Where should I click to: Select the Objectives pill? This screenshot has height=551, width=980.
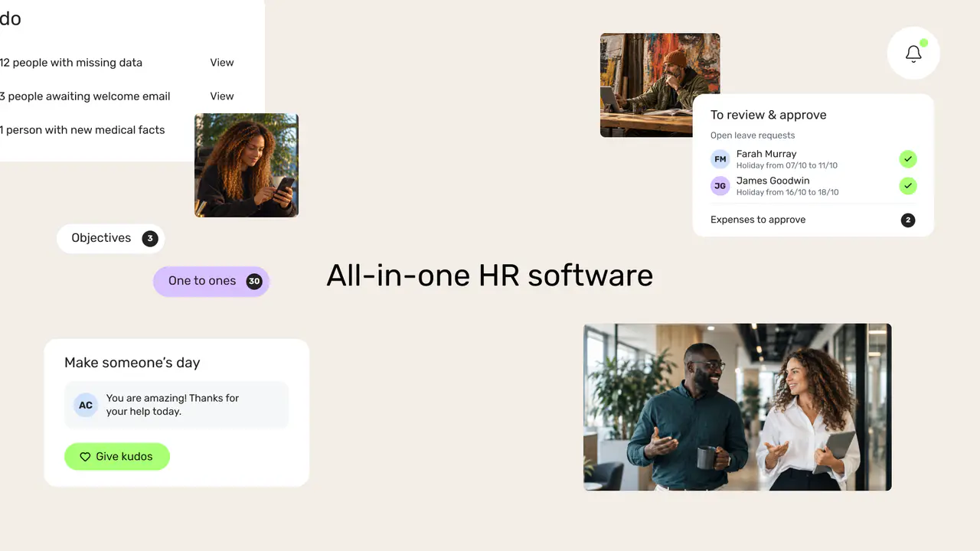click(110, 238)
